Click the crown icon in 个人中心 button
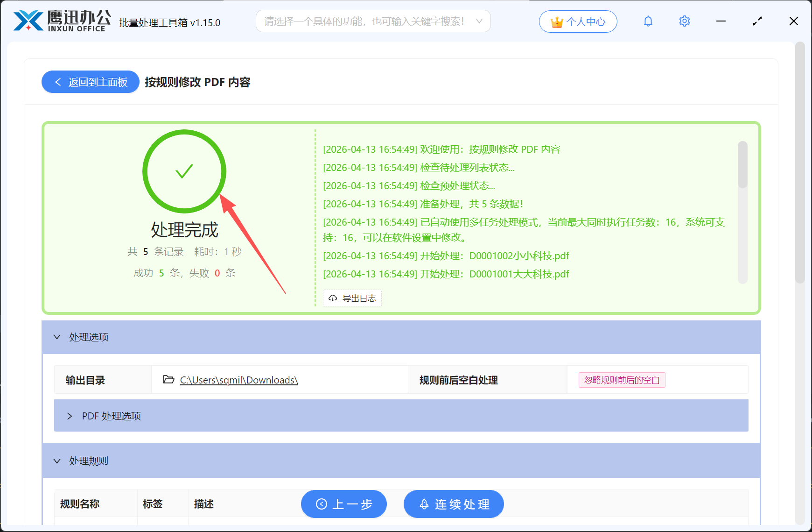 [x=556, y=21]
